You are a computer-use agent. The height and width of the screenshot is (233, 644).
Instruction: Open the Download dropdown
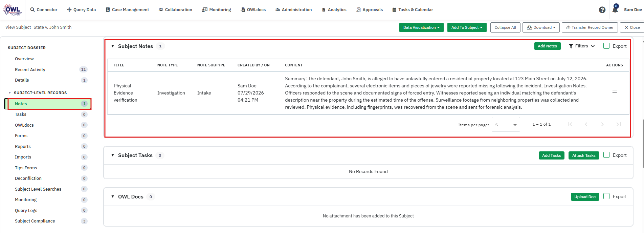(541, 27)
